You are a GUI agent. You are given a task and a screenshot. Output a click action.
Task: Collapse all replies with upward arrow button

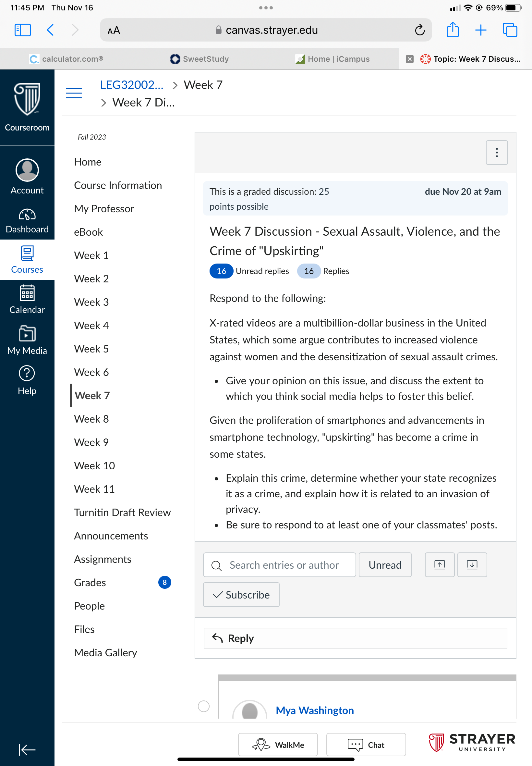point(439,564)
